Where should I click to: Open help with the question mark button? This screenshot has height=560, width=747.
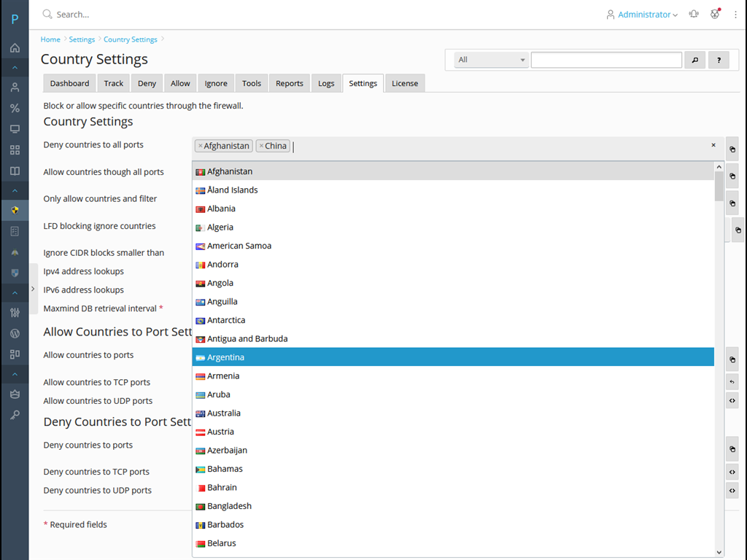719,60
